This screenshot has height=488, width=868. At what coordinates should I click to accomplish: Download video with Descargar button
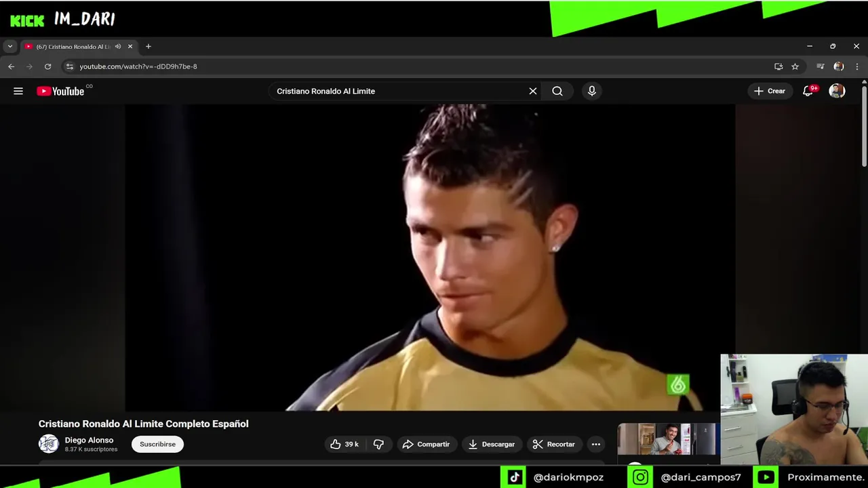click(x=492, y=444)
